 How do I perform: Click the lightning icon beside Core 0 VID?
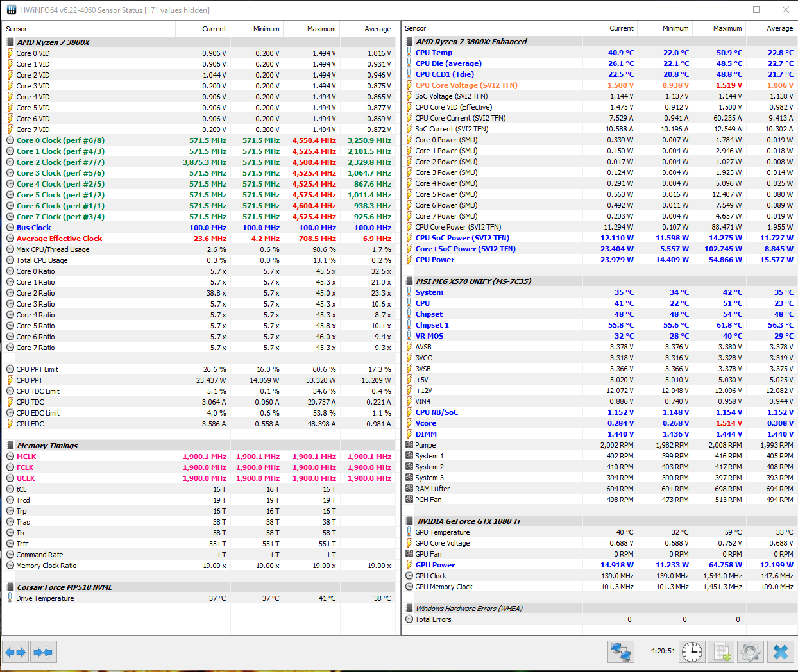coord(10,53)
